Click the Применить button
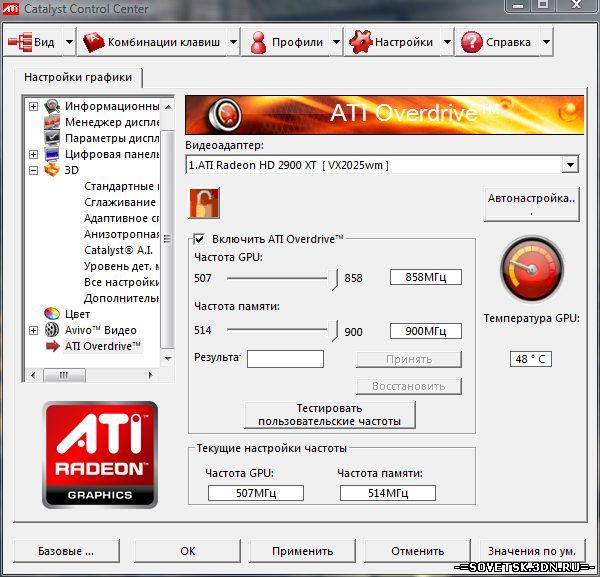This screenshot has width=600, height=577. [x=302, y=551]
